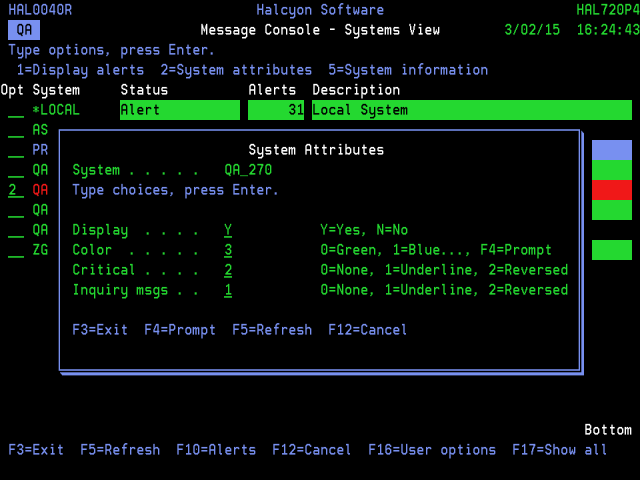Click the blue status color bar
The image size is (640, 480).
(x=611, y=150)
